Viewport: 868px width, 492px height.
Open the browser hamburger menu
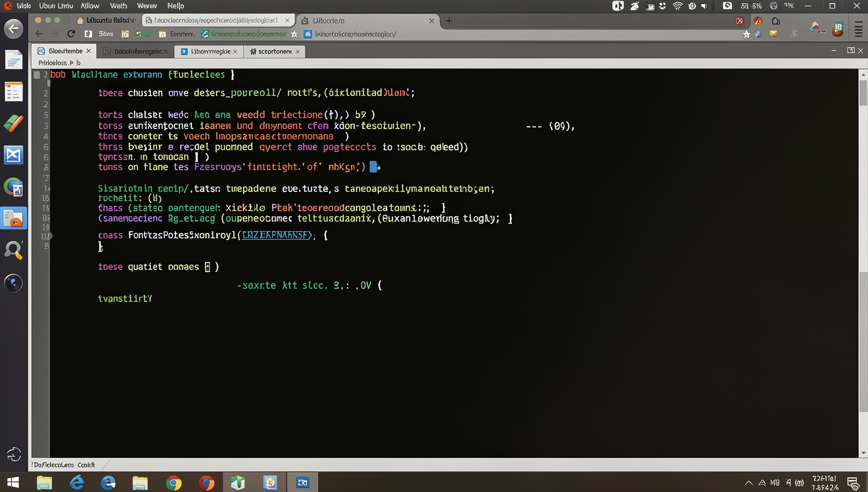click(858, 29)
